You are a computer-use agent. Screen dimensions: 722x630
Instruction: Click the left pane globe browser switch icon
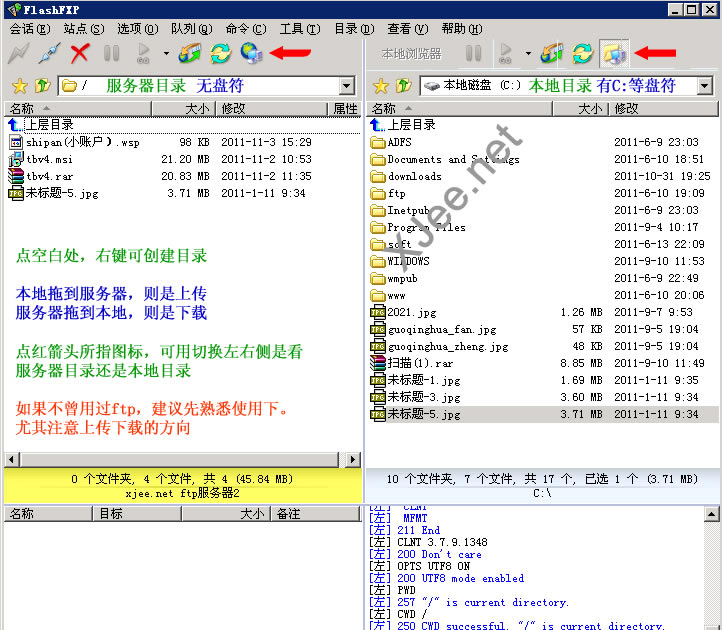(251, 53)
